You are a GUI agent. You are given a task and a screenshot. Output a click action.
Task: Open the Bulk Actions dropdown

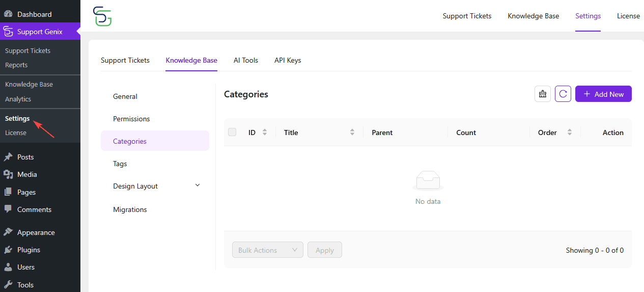[x=268, y=250]
